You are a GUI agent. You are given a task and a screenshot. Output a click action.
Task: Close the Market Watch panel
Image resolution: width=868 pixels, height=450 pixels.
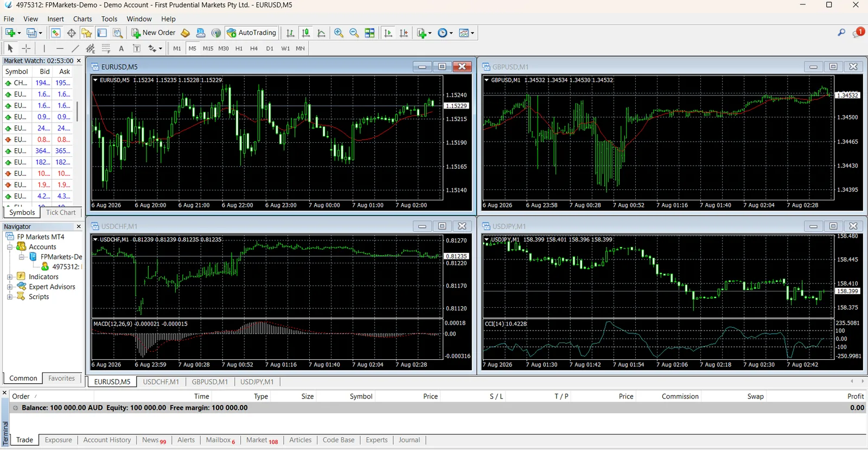click(x=79, y=61)
